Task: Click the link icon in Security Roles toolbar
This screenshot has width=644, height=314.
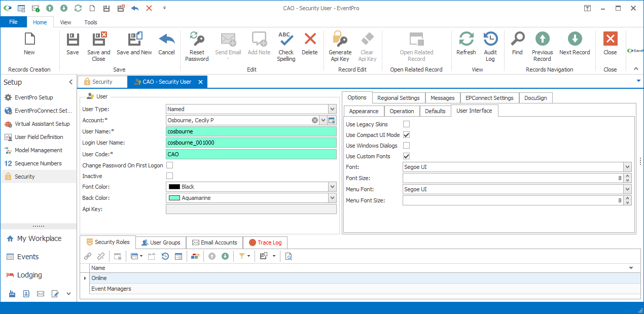Action: point(88,256)
